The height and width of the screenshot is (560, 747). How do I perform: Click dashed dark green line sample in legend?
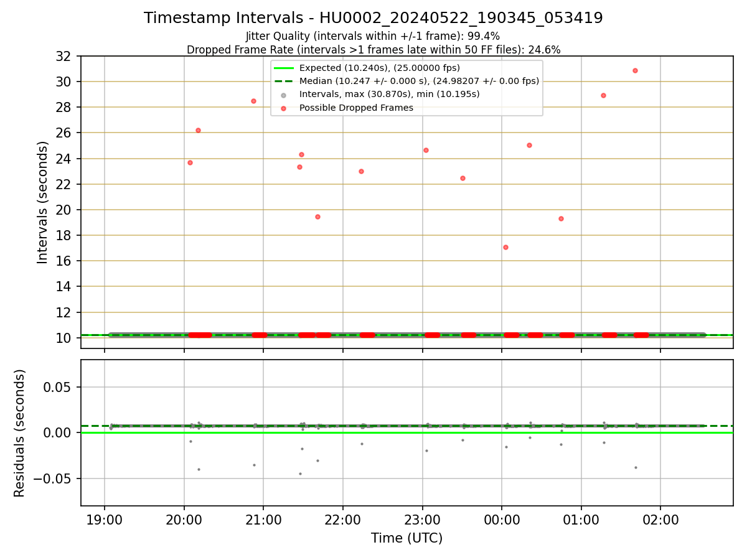click(x=284, y=81)
